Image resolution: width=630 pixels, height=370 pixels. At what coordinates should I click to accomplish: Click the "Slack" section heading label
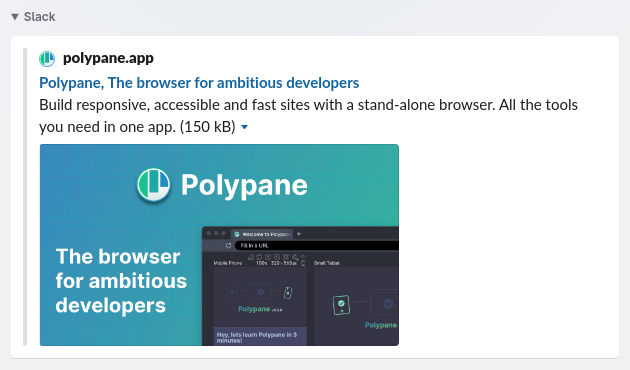click(39, 17)
